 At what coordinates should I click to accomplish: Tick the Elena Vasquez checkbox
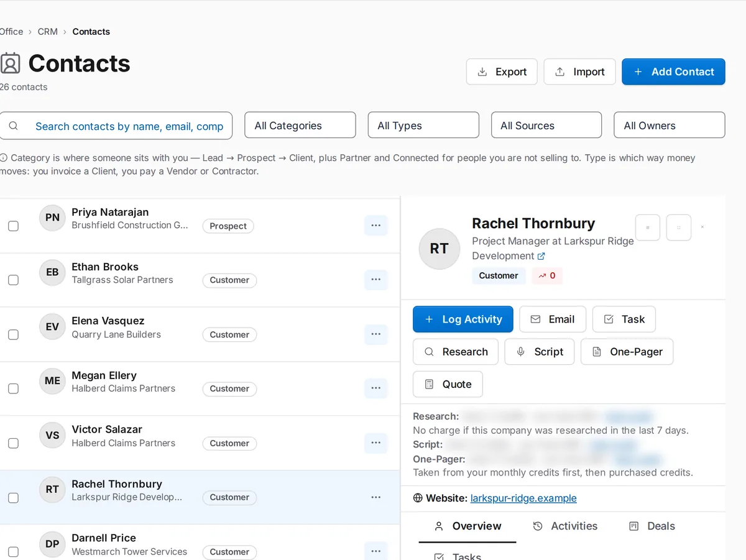13,334
